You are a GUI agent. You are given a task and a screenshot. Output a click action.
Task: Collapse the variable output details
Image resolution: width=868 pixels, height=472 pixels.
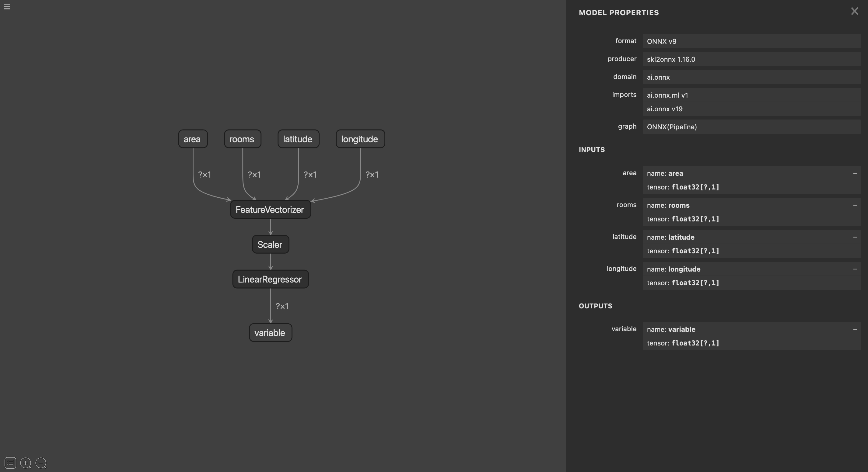point(855,329)
